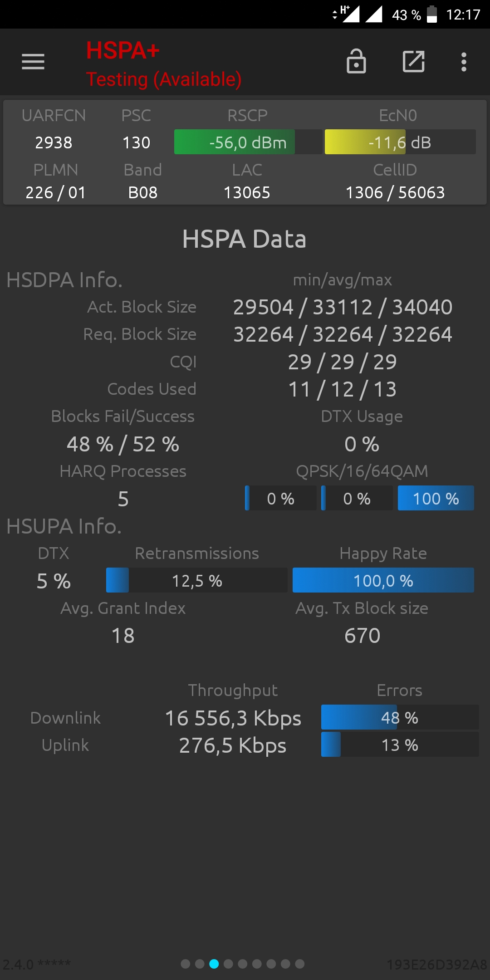490x980 pixels.
Task: Tap the HSPA Data heading
Action: tap(245, 239)
